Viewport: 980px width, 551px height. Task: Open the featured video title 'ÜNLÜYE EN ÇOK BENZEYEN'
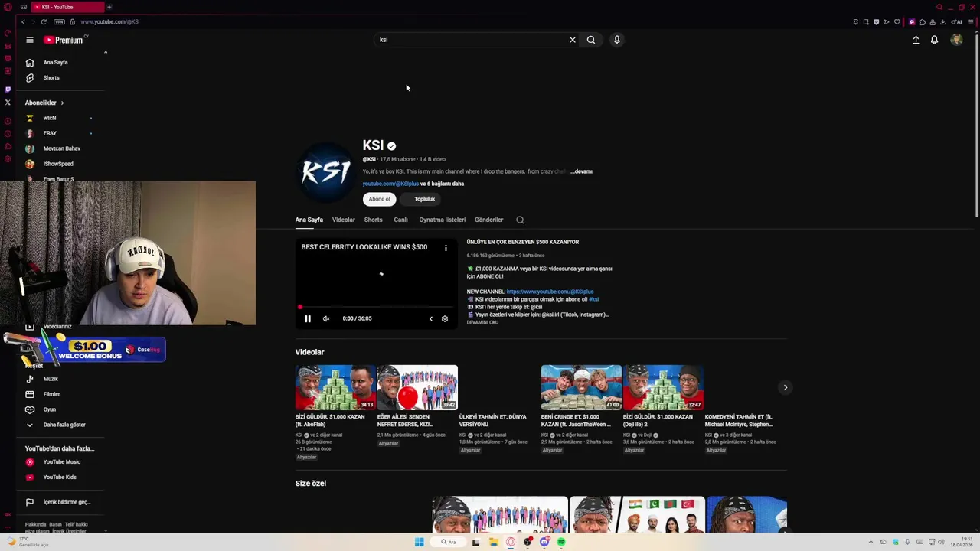click(523, 242)
